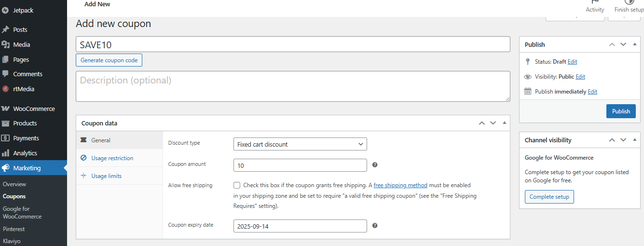Click the WooCommerce logo icon
Image resolution: width=644 pixels, height=246 pixels.
click(5, 109)
